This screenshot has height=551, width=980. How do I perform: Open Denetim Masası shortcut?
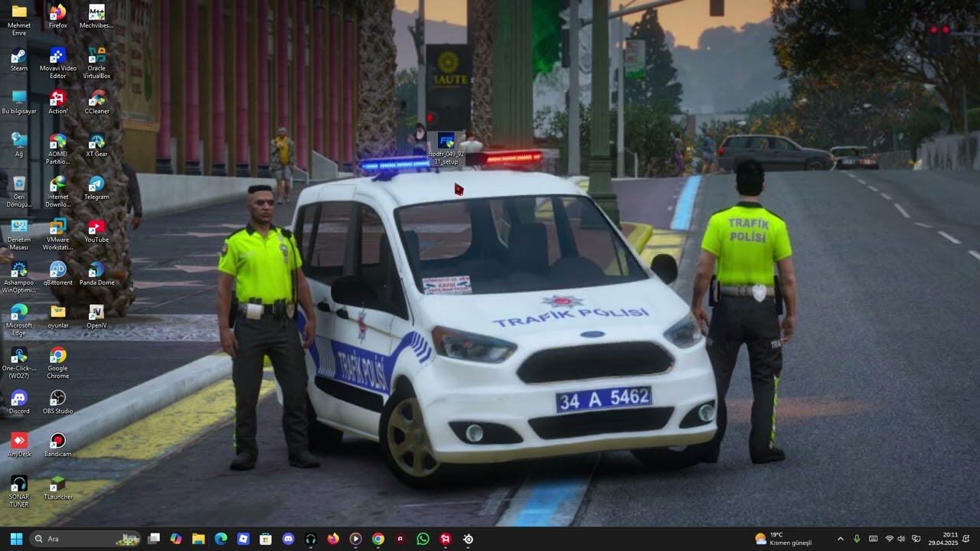tap(19, 234)
